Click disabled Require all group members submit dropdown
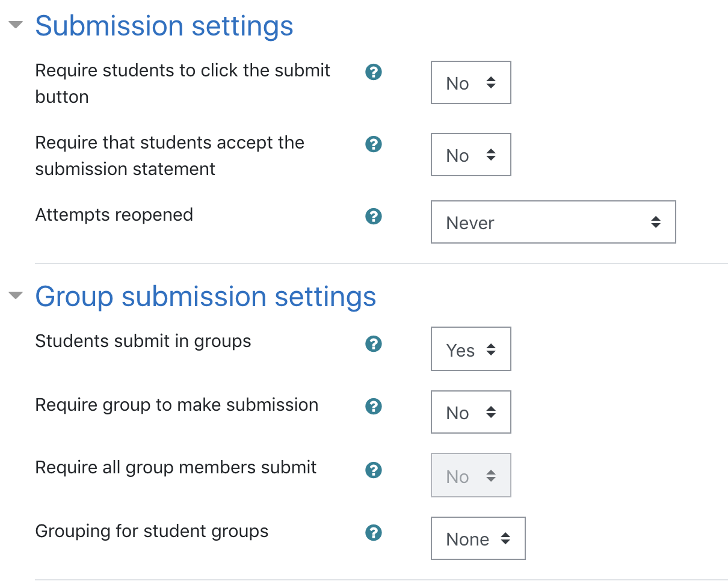 tap(471, 475)
